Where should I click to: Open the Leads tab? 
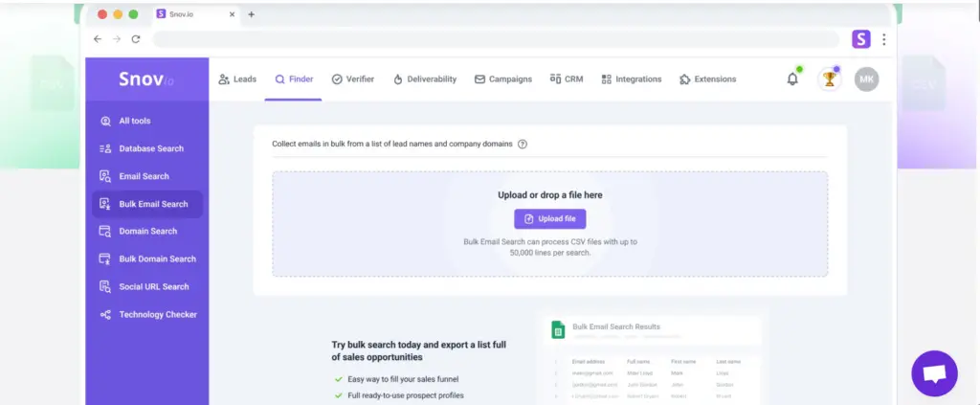click(x=237, y=79)
